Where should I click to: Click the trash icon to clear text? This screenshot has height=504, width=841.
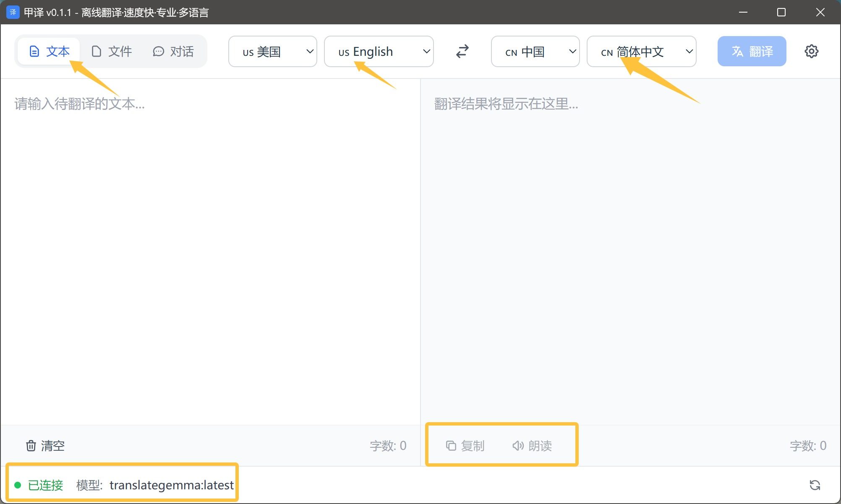coord(31,446)
